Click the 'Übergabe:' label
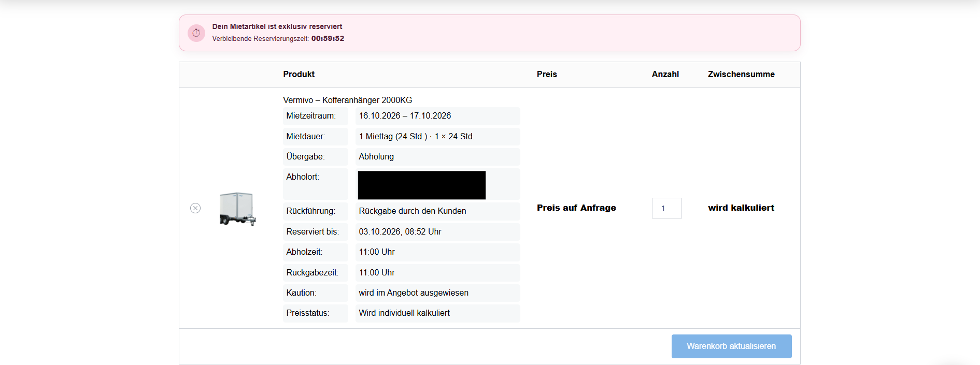 (305, 157)
